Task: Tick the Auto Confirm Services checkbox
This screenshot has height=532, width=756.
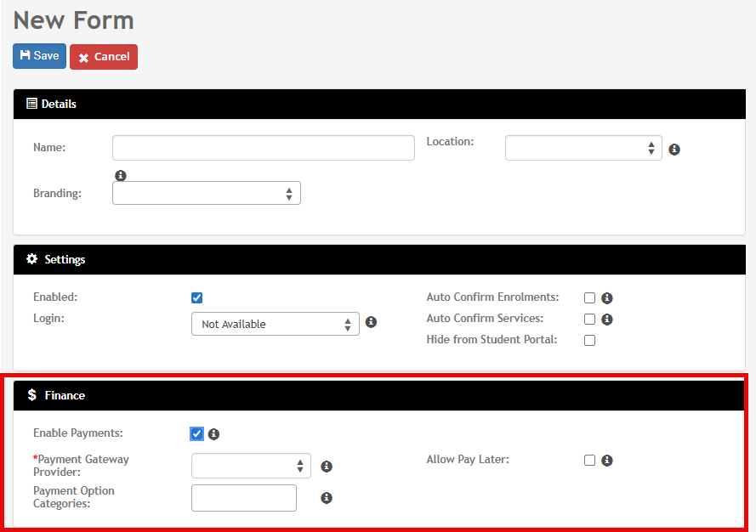Action: [589, 319]
